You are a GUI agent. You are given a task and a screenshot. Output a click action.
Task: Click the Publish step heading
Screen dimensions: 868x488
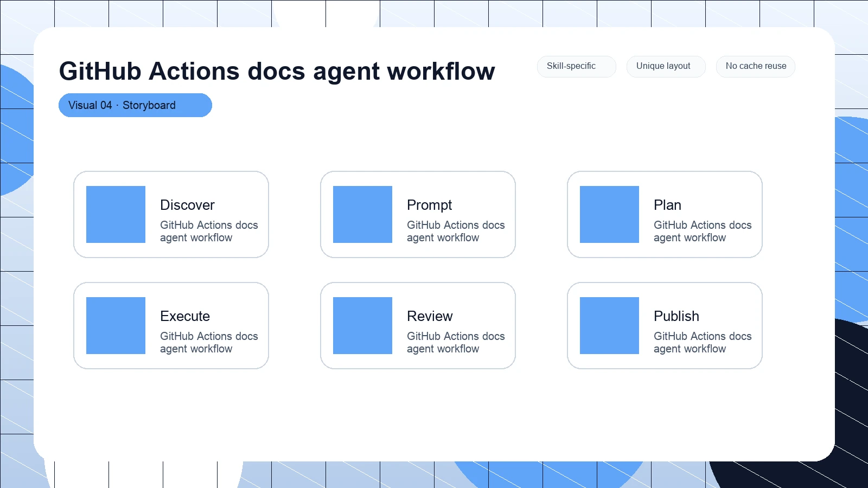(676, 316)
